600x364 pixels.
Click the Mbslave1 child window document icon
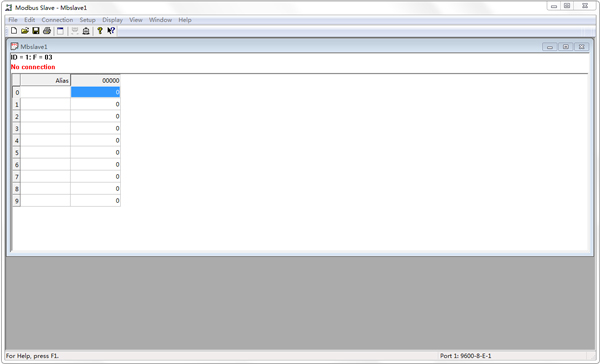coord(15,46)
